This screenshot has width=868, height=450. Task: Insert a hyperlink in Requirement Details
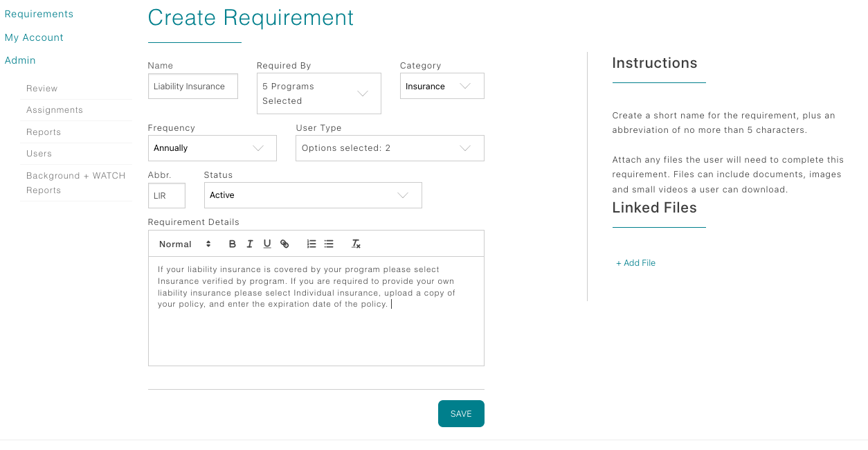pyautogui.click(x=284, y=243)
